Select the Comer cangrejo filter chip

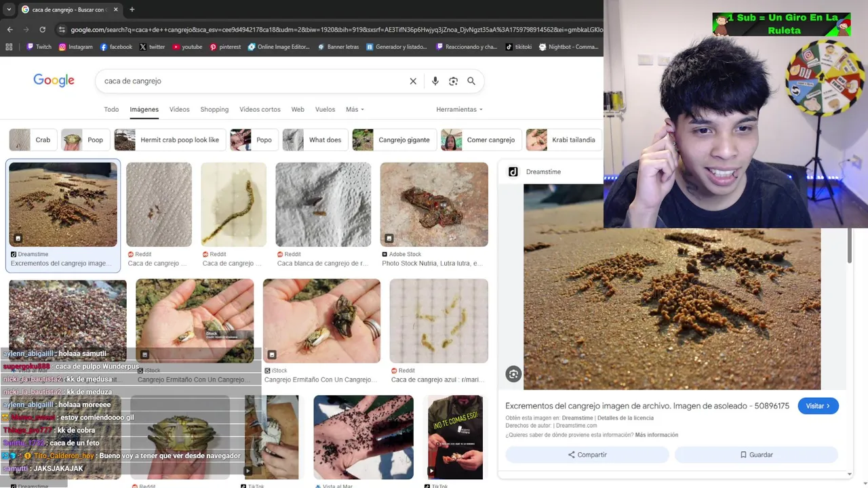(x=480, y=140)
